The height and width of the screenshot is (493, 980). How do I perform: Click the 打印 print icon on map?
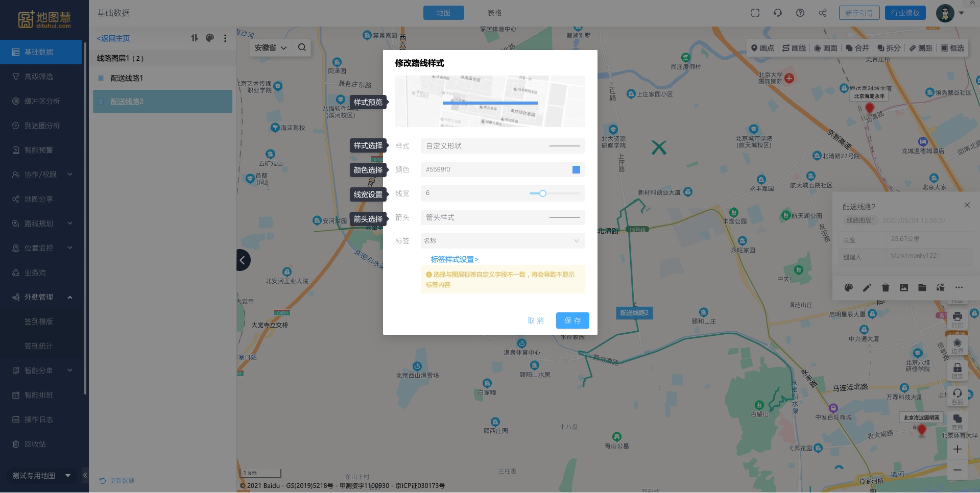(958, 319)
